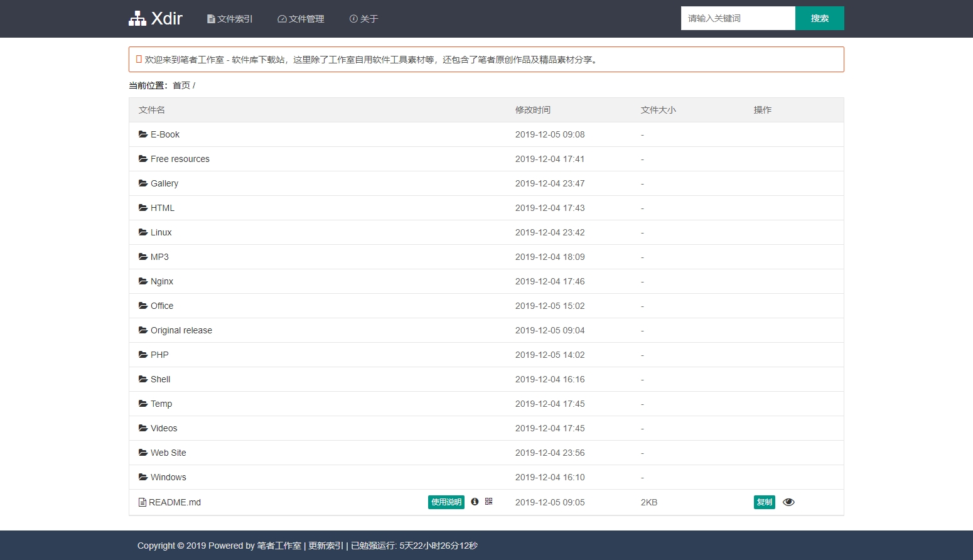The width and height of the screenshot is (973, 560).
Task: Click the Gallery folder icon
Action: pyautogui.click(x=143, y=183)
